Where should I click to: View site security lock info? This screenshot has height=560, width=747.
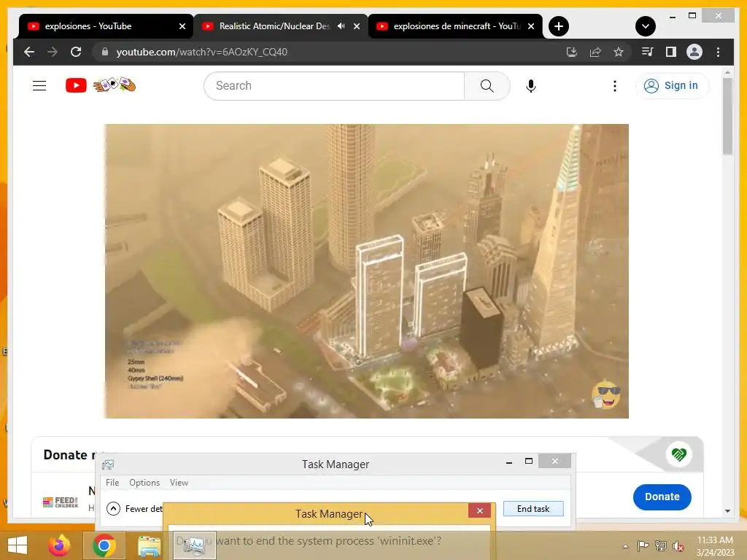coord(105,52)
